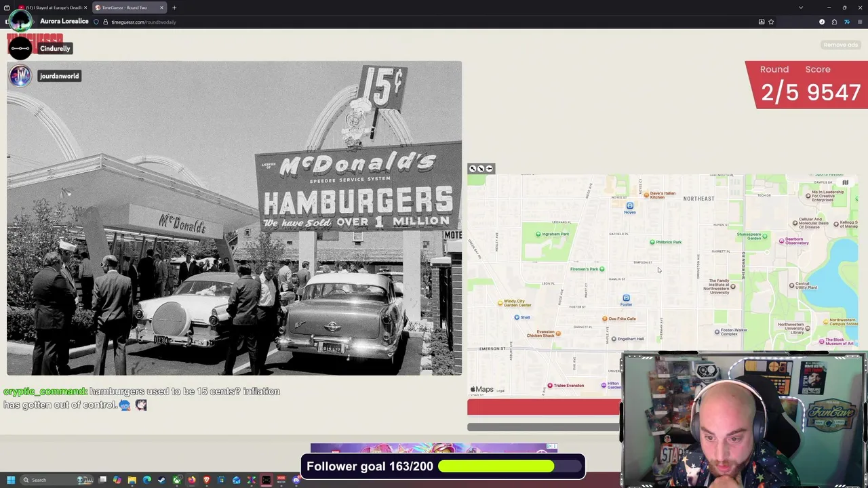Click the Block Museum of Art pin

(x=822, y=342)
